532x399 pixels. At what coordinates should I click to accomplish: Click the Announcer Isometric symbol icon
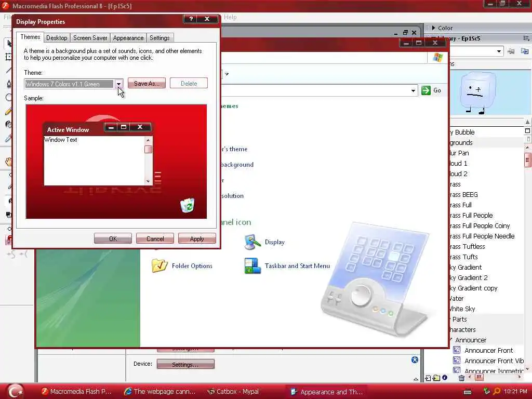tap(457, 370)
